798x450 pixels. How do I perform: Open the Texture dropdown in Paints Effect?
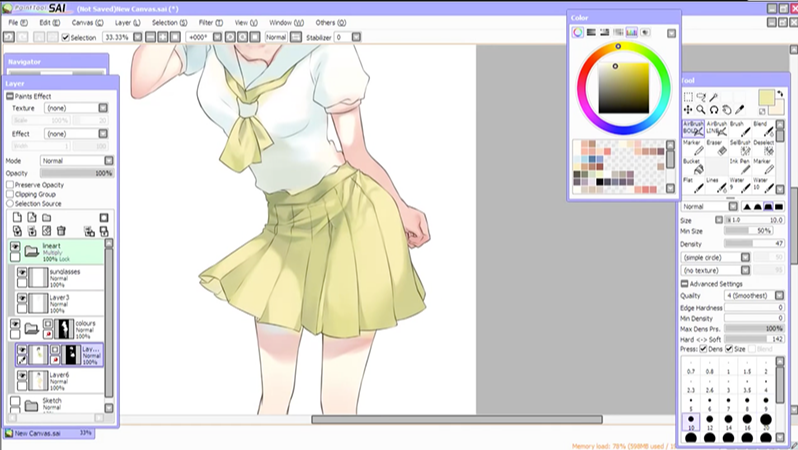[74, 108]
